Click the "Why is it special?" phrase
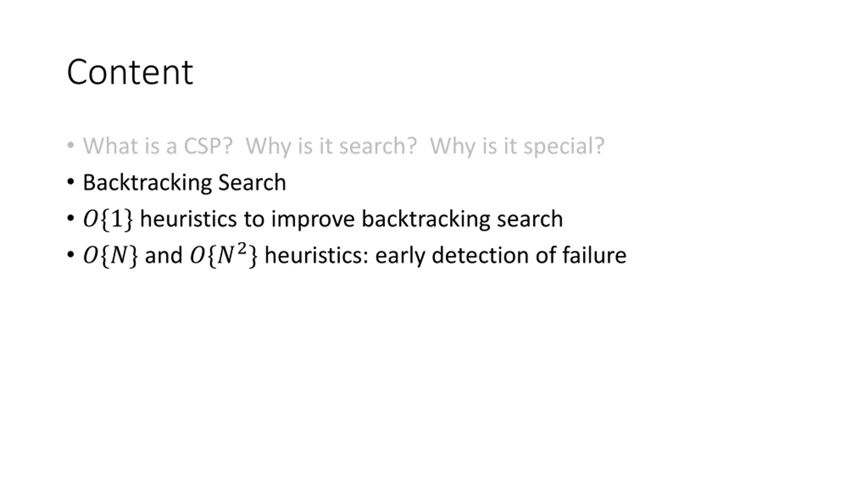The height and width of the screenshot is (488, 868). pos(517,146)
